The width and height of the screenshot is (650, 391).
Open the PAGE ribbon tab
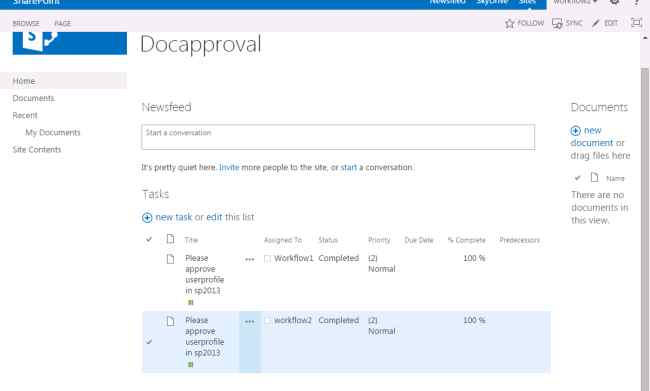(x=63, y=24)
